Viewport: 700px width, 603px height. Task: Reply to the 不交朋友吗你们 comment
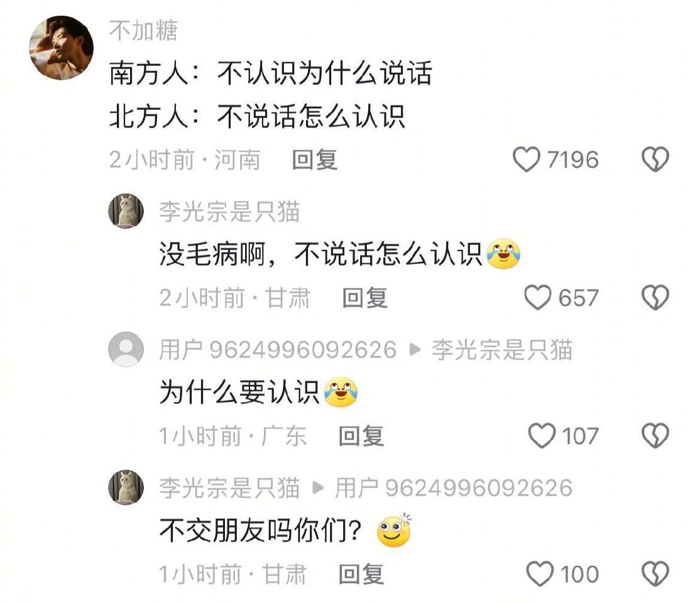point(361,574)
